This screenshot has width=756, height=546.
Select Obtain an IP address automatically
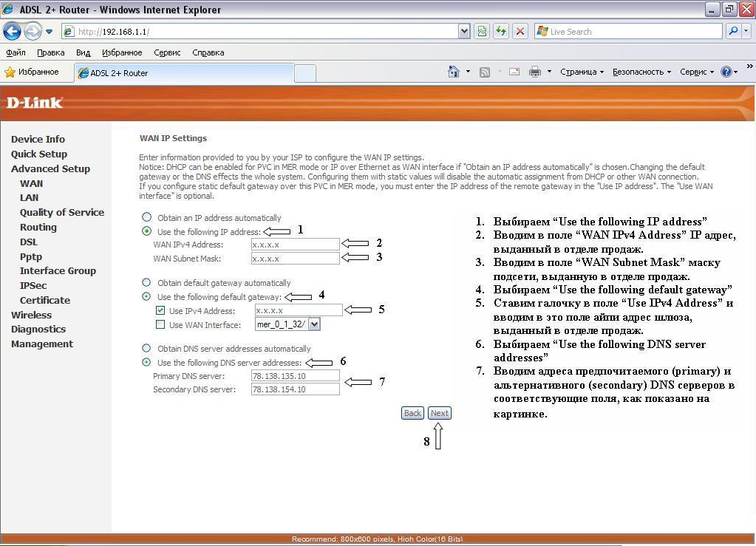click(x=146, y=217)
